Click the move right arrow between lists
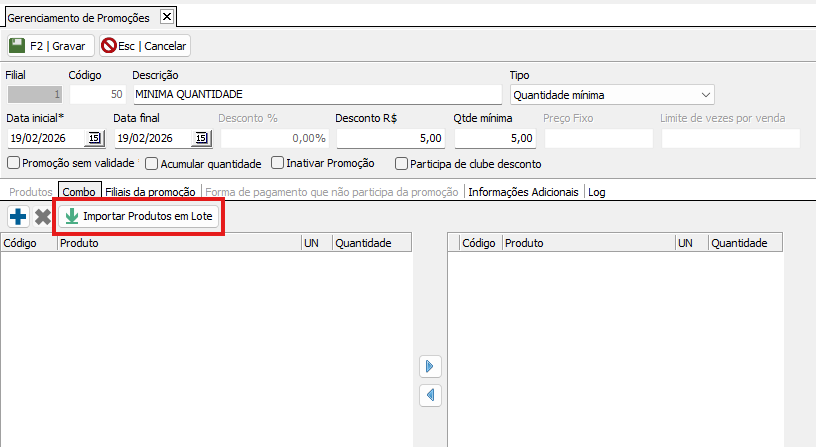This screenshot has height=447, width=816. pos(430,367)
